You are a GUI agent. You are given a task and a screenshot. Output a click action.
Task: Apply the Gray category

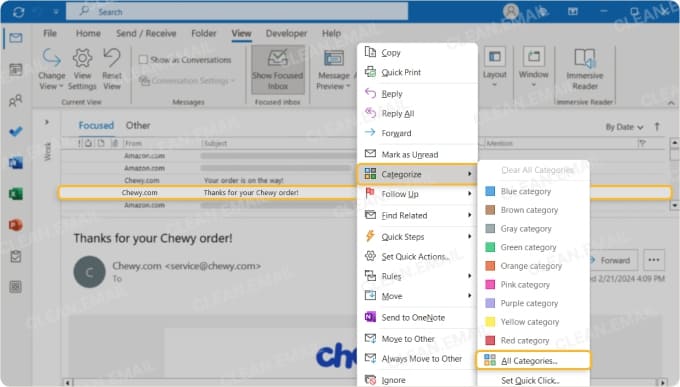534,229
